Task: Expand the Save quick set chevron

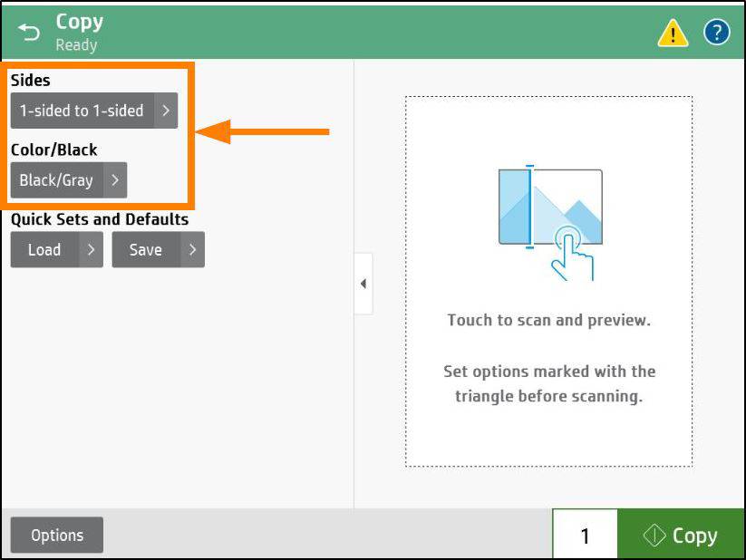Action: 193,249
